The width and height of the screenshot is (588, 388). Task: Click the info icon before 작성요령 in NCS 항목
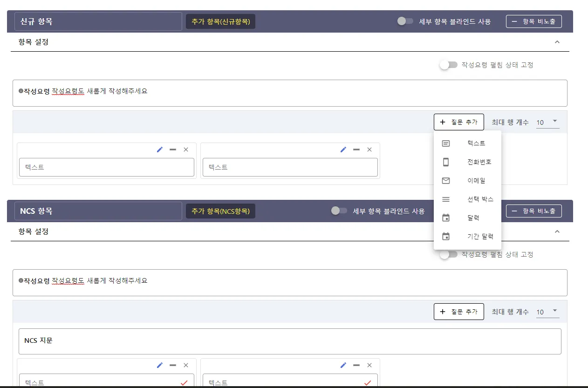21,281
